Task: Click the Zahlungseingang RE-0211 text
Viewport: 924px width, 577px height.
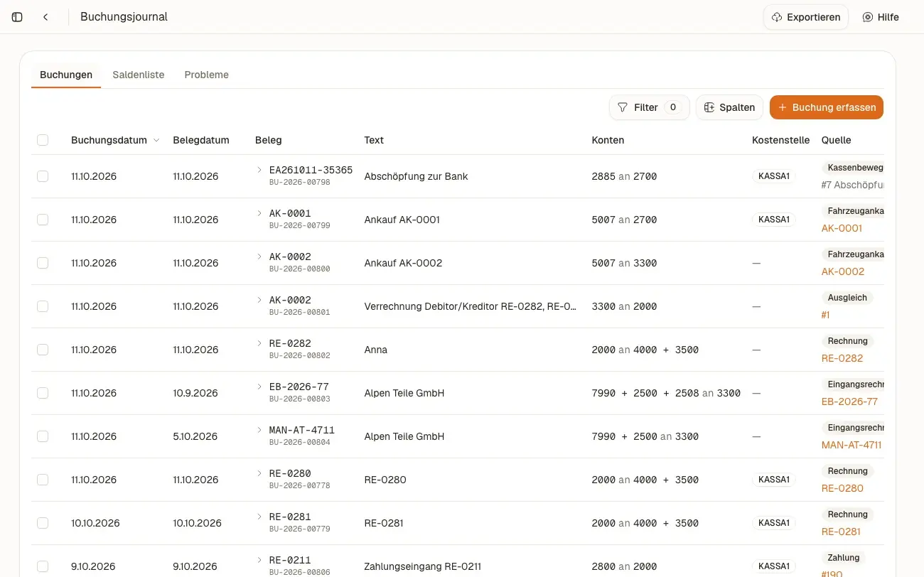Action: click(x=422, y=566)
